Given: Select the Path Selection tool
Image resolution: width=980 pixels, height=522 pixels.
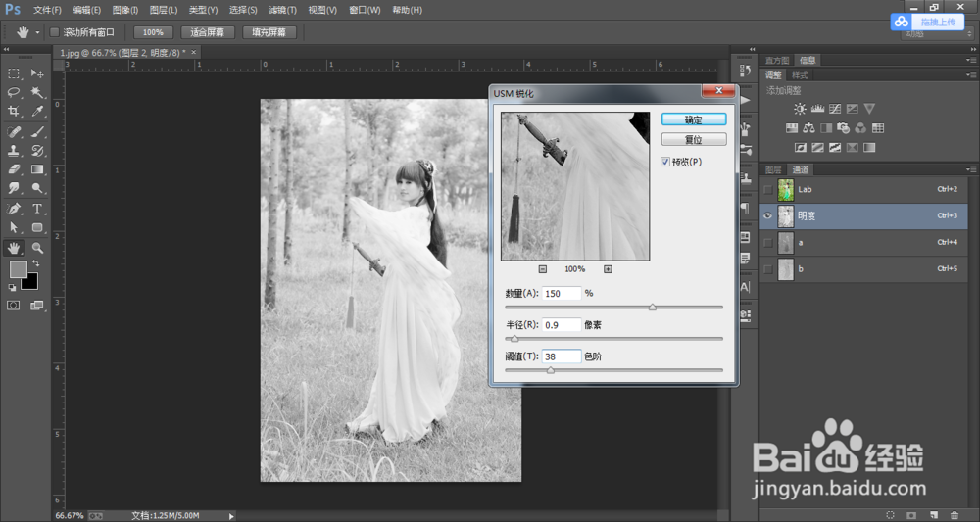Looking at the screenshot, I should point(14,227).
